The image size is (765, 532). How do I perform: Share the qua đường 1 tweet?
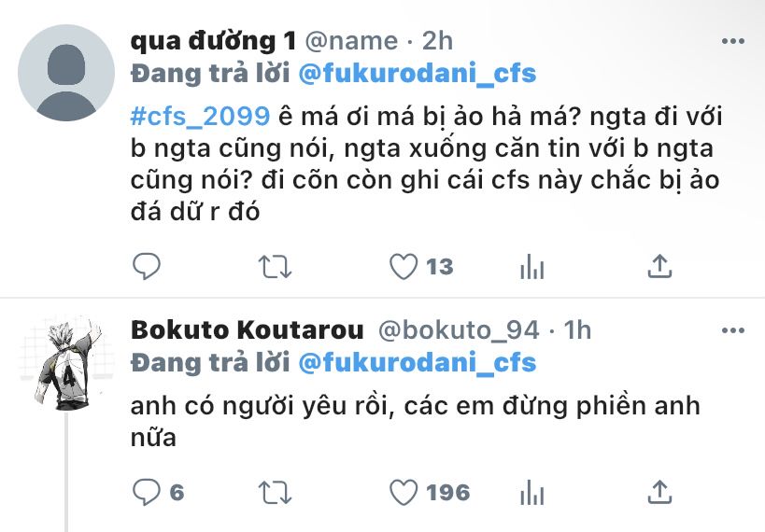659,266
